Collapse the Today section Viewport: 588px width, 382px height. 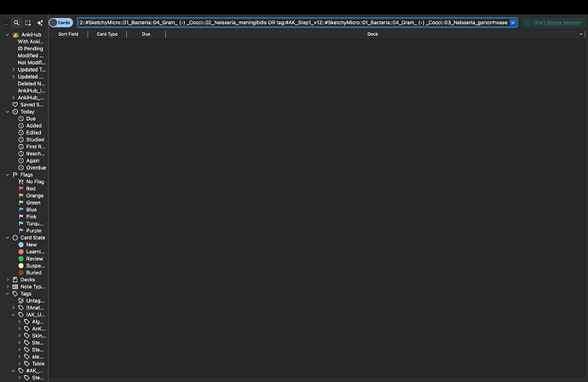[x=7, y=112]
